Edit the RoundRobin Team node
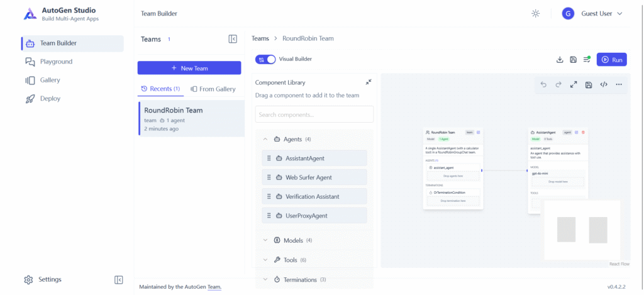This screenshot has width=644, height=295. click(479, 132)
